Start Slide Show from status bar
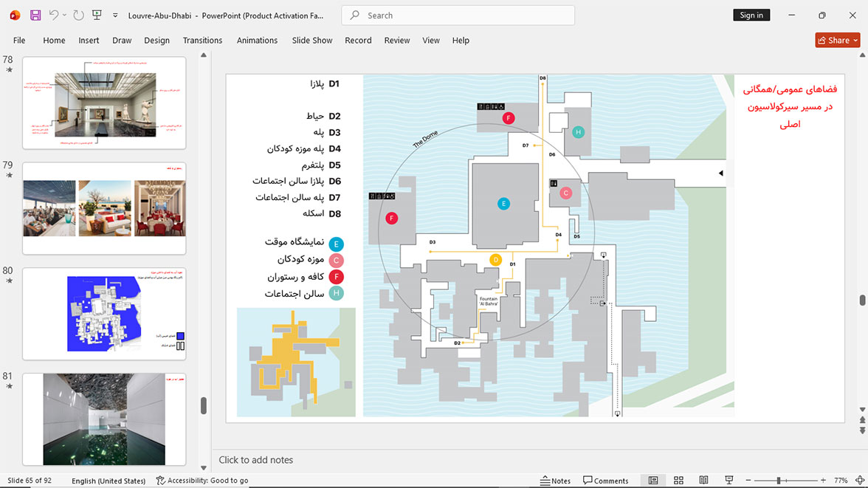This screenshot has width=868, height=488. [x=729, y=480]
